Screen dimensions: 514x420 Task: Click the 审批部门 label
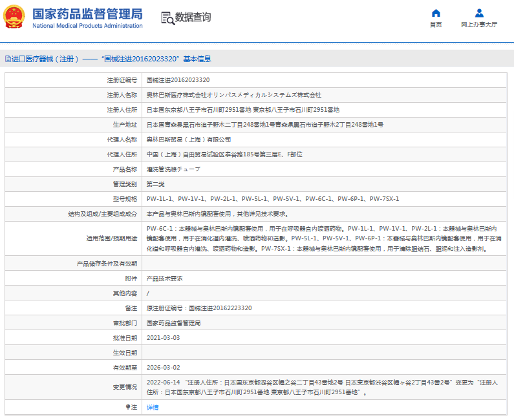[x=125, y=323]
